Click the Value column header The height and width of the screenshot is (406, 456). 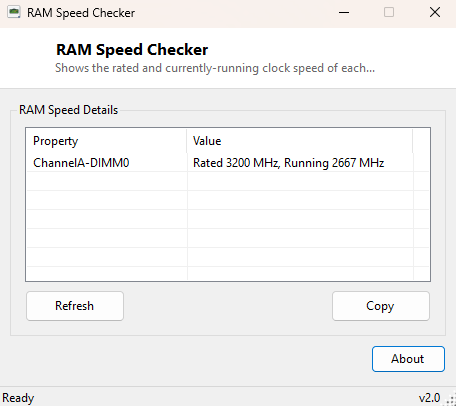pyautogui.click(x=300, y=141)
